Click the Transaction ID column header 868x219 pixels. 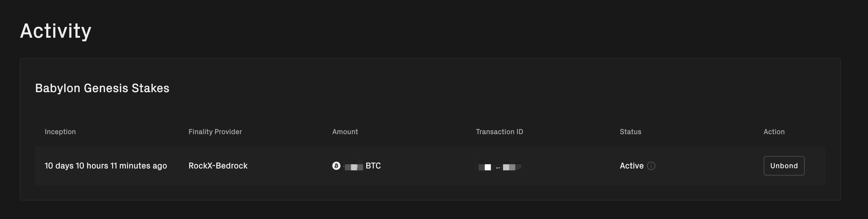click(x=499, y=132)
